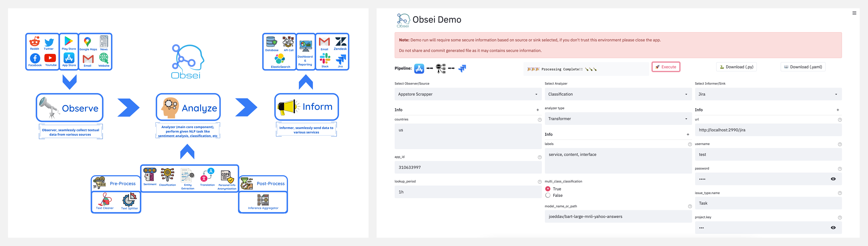Viewport: 868px width, 246px height.
Task: Open the analyzer type Transformer dropdown
Action: [618, 119]
